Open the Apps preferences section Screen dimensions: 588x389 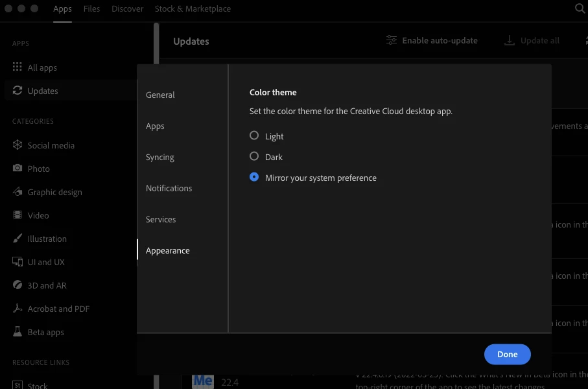155,126
